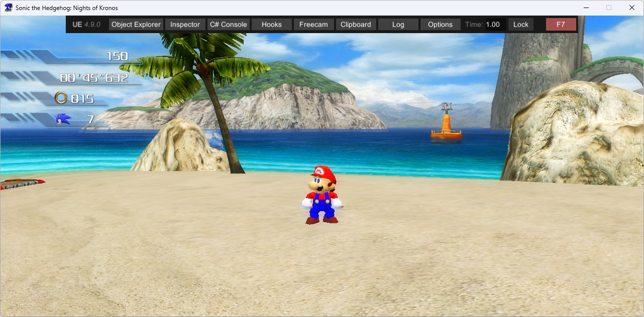Click the UE 4.9.0 label
Image resolution: width=644 pixels, height=317 pixels.
[86, 24]
